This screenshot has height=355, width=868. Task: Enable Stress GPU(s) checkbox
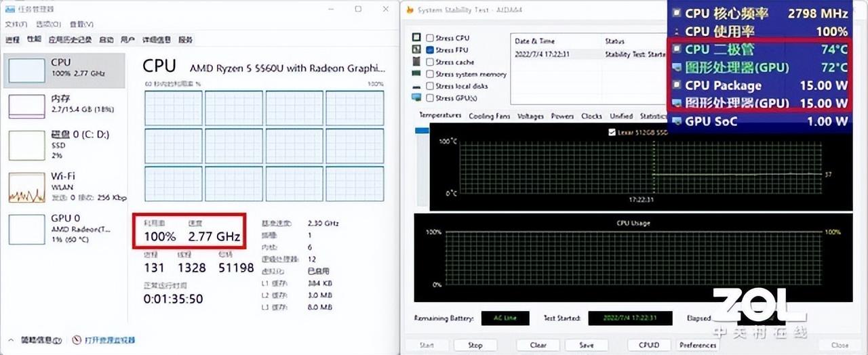coord(430,98)
